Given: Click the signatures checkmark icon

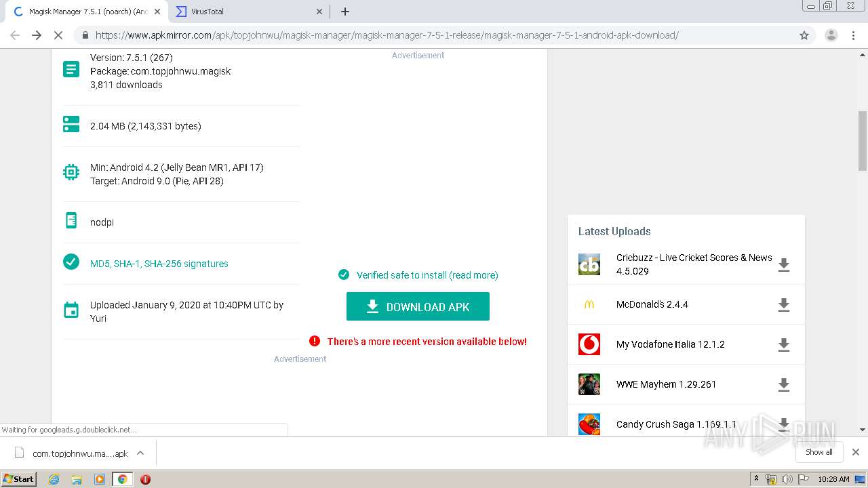Looking at the screenshot, I should 71,262.
